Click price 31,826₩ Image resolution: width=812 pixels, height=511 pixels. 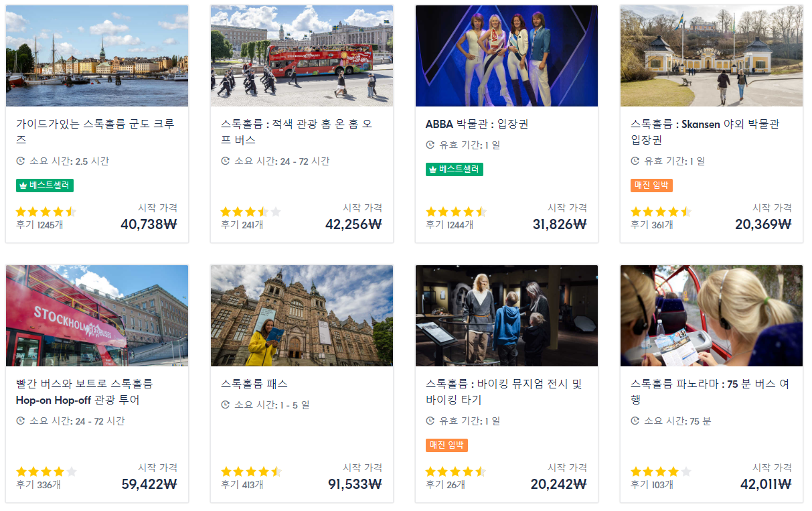pyautogui.click(x=560, y=224)
